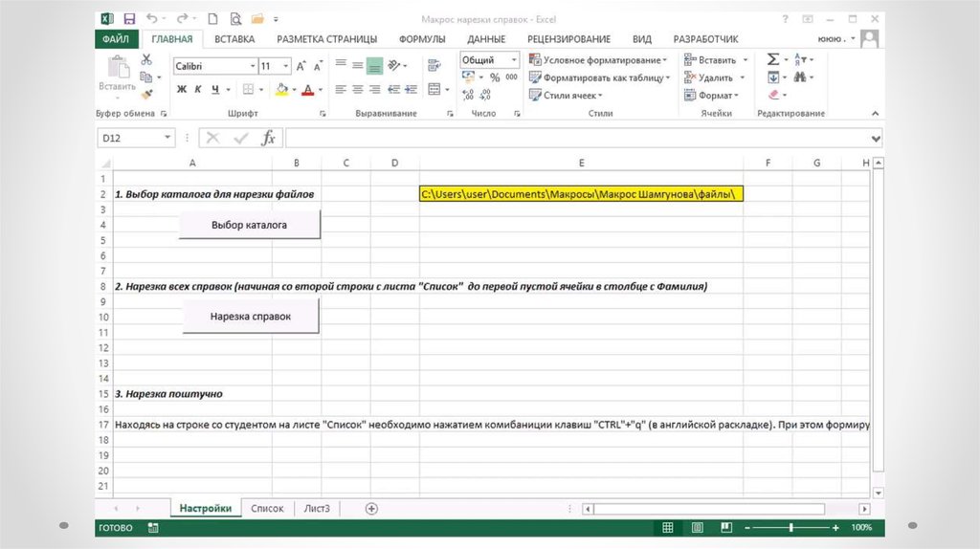Click the AutoSum sigma icon
This screenshot has height=549, width=980.
[772, 59]
